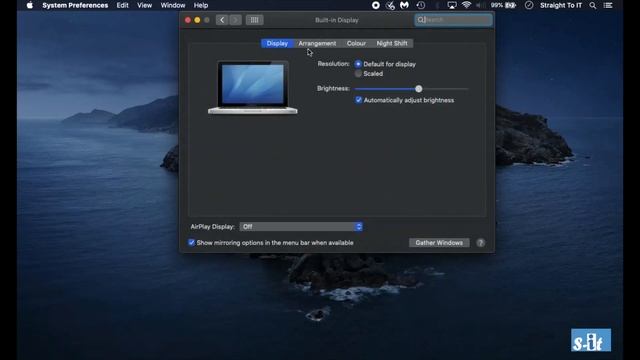Switch to the Night Shift tab
Viewport: 640px width, 360px height.
point(392,43)
